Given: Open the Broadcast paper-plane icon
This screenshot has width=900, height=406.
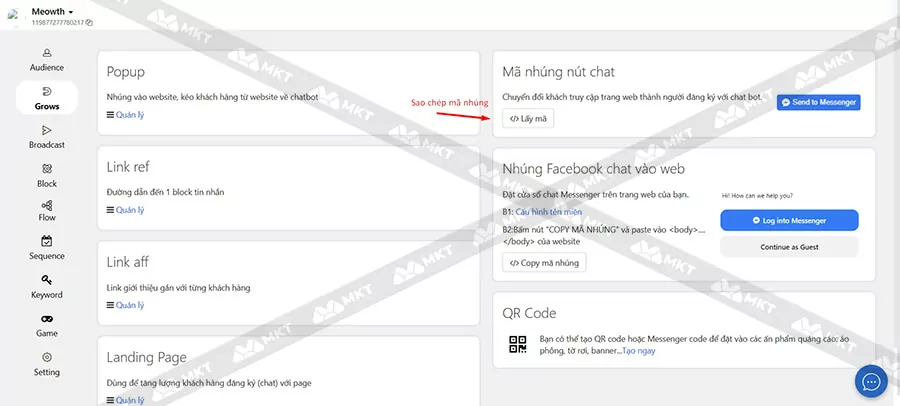Looking at the screenshot, I should click(47, 130).
